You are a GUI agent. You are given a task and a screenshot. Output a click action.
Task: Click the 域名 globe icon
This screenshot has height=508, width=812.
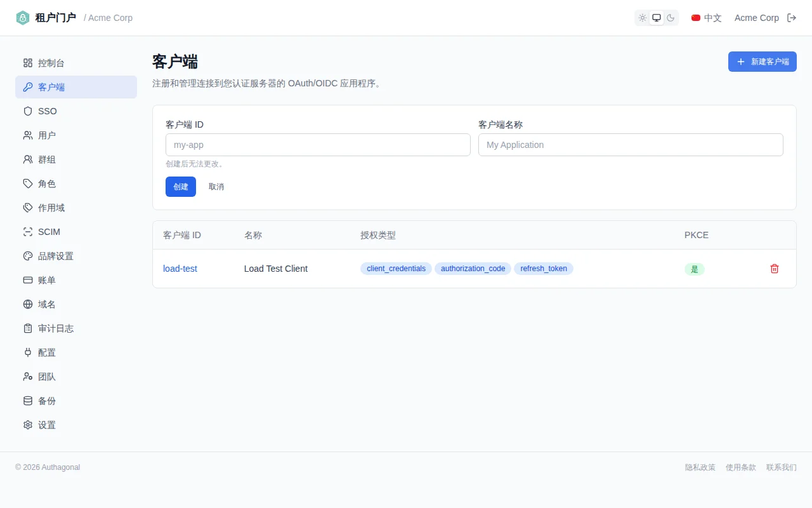coord(28,304)
